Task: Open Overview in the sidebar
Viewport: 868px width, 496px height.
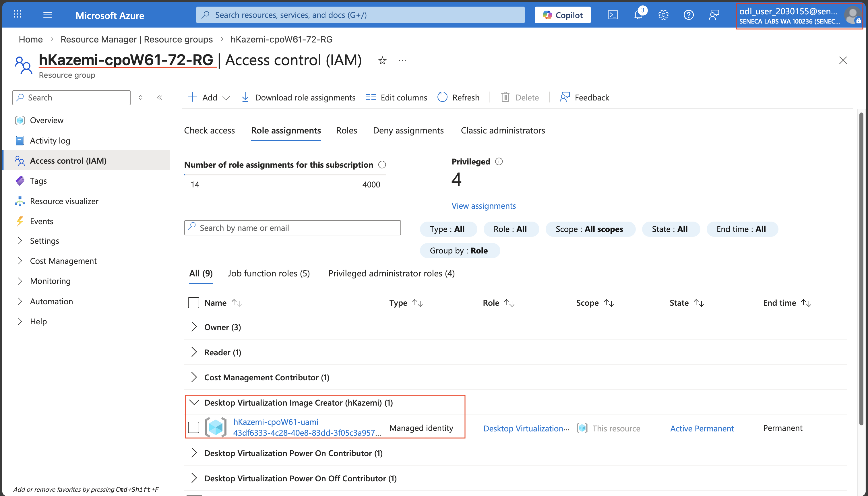Action: [x=47, y=120]
